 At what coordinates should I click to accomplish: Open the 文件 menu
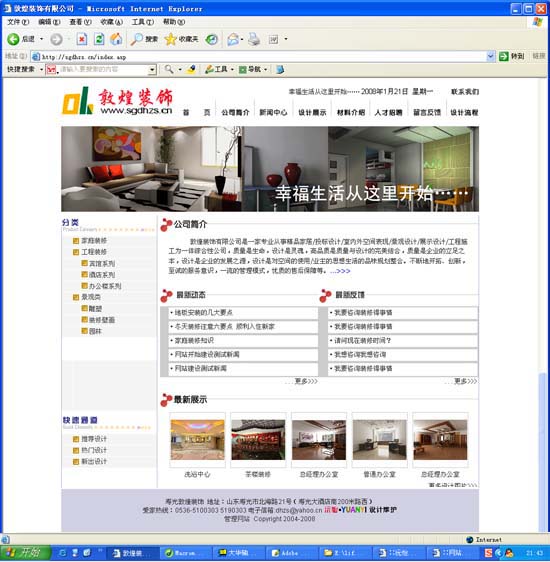pyautogui.click(x=18, y=22)
